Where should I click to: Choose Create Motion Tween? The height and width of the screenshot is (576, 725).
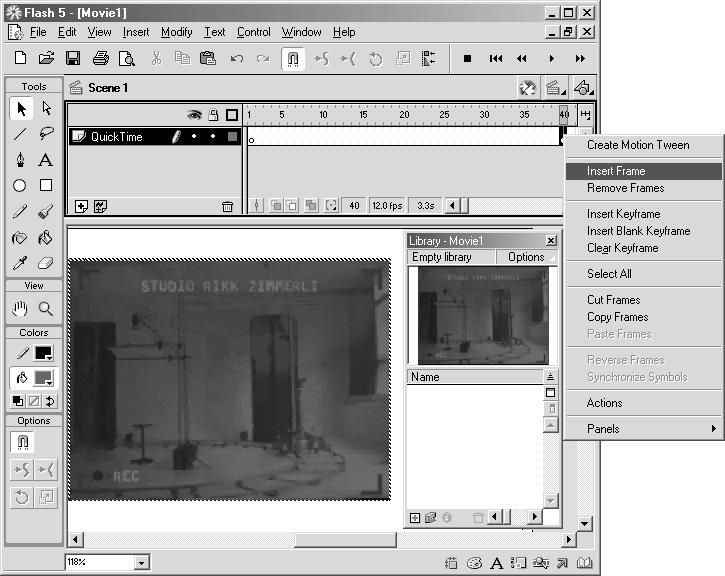[x=643, y=145]
